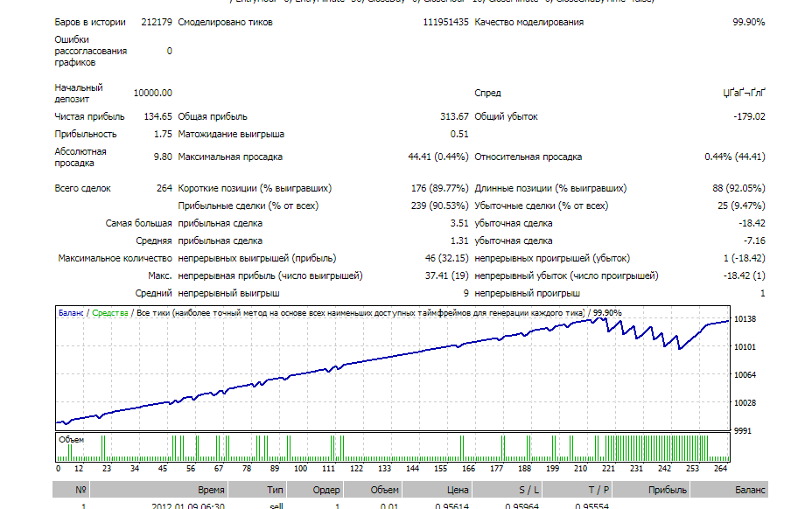Click the net profit value 134.65
This screenshot has height=509, width=812.
coord(158,116)
